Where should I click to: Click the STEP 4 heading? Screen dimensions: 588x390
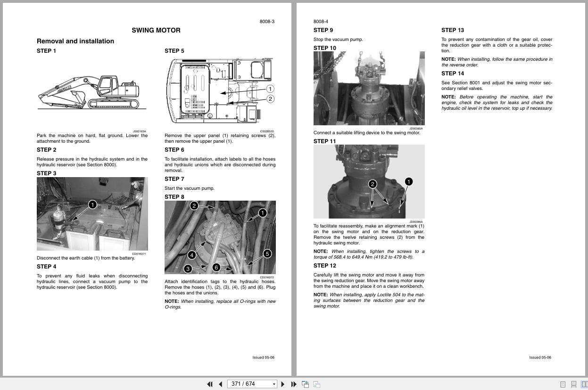(x=47, y=267)
